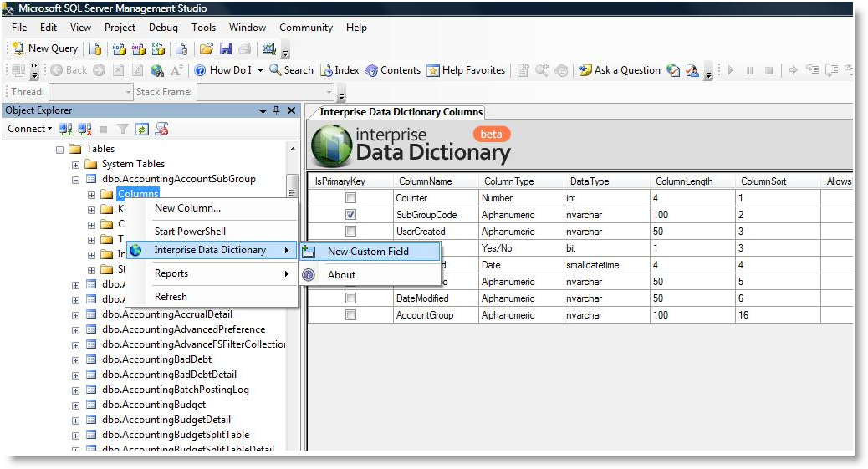The height and width of the screenshot is (469, 868).
Task: Click the Ask a Question toolbar icon
Action: click(619, 70)
